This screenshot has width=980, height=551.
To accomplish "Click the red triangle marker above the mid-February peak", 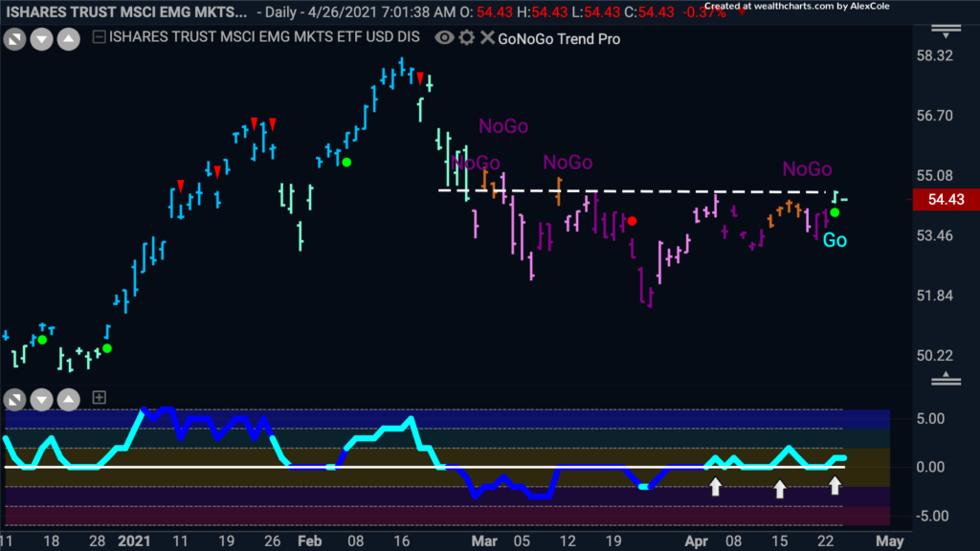I will (420, 78).
